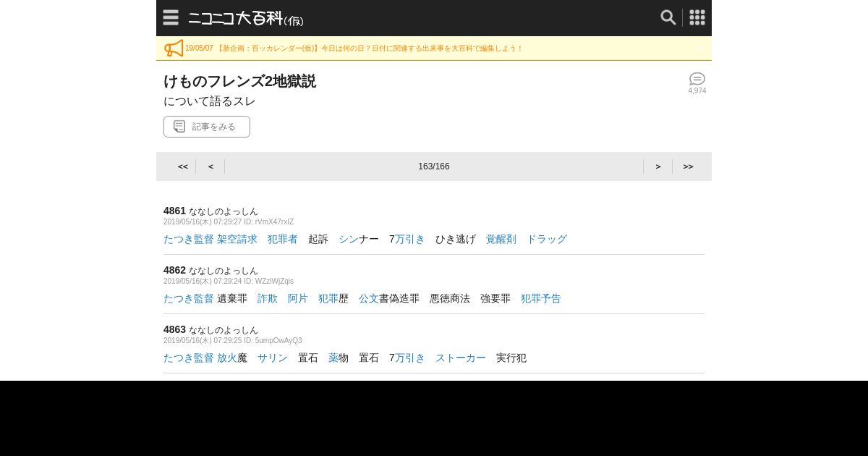Open 公文 link
Image resolution: width=868 pixels, height=456 pixels.
coord(369,298)
